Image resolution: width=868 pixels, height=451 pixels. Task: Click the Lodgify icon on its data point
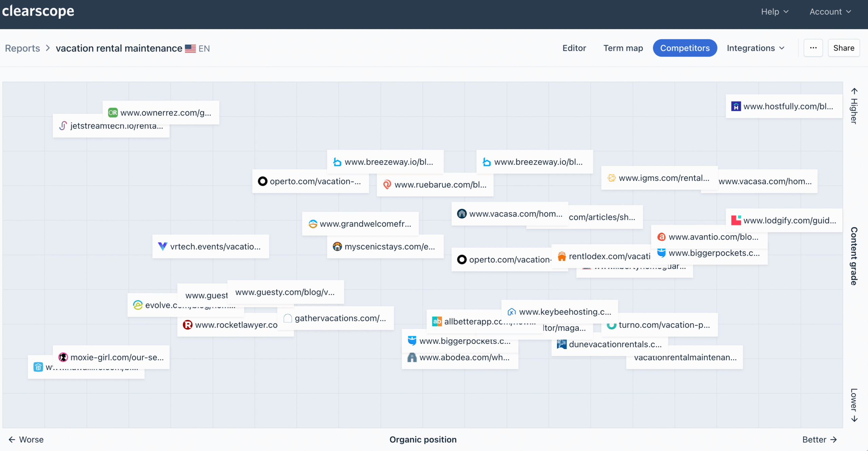[736, 220]
